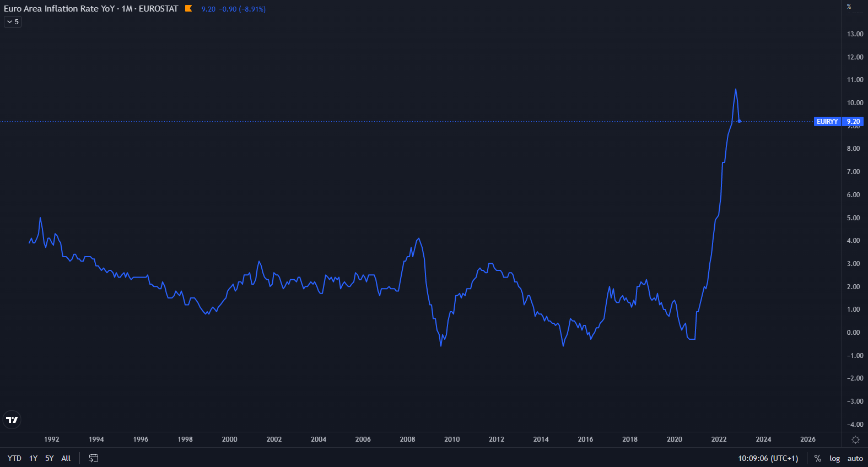This screenshot has height=467, width=868.
Task: Click the 1Y range button
Action: coord(33,458)
